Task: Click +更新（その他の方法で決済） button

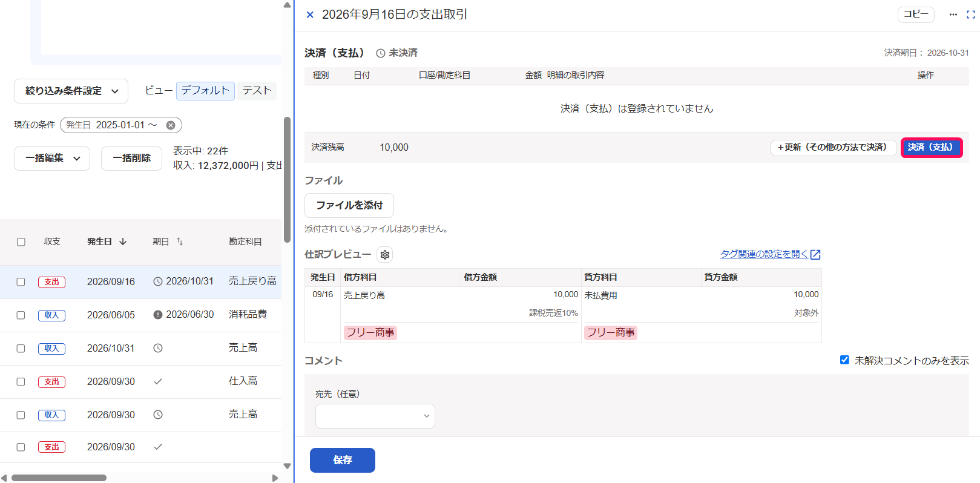Action: (x=833, y=148)
